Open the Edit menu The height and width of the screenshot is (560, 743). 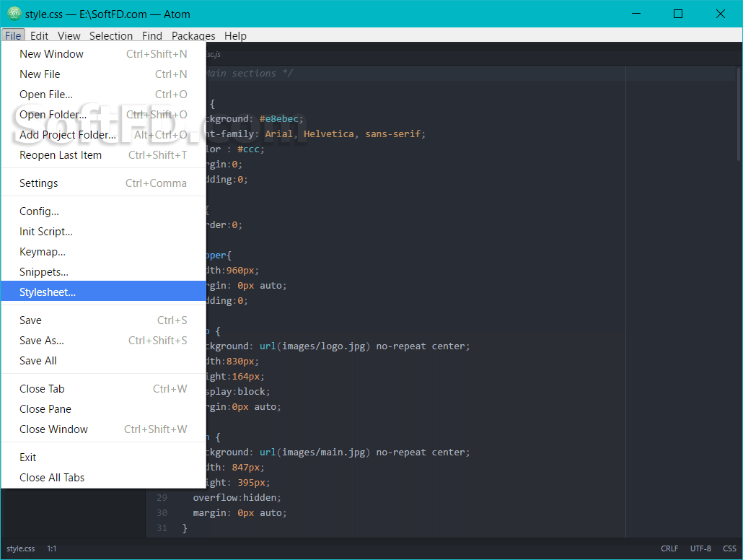[40, 35]
